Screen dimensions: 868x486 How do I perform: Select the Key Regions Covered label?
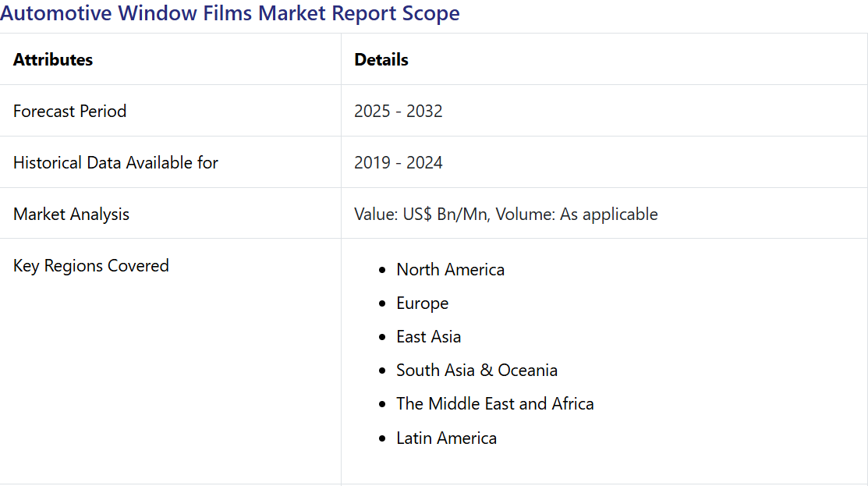pos(90,265)
